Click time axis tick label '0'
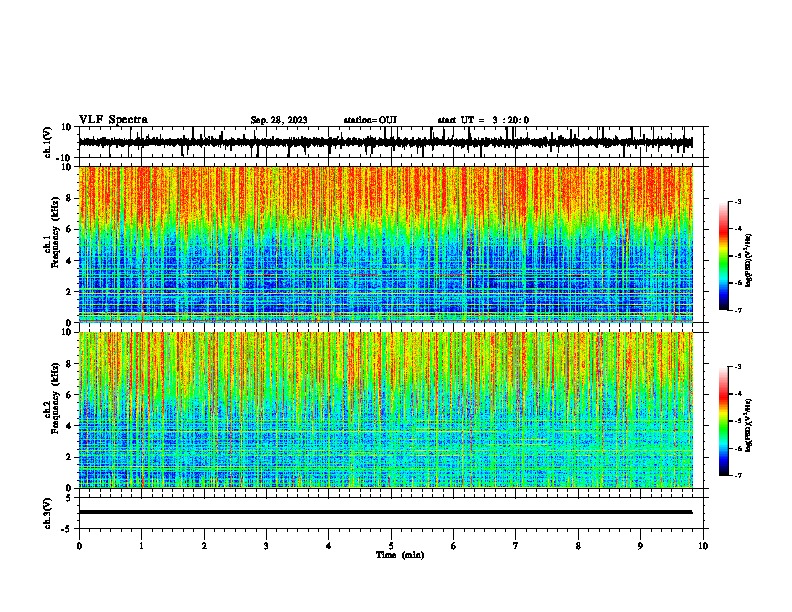 point(79,546)
